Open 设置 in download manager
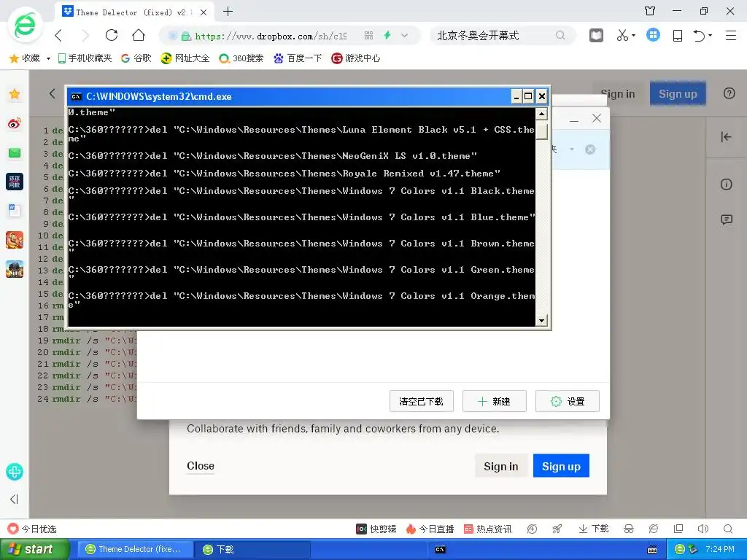This screenshot has width=747, height=560. [567, 402]
